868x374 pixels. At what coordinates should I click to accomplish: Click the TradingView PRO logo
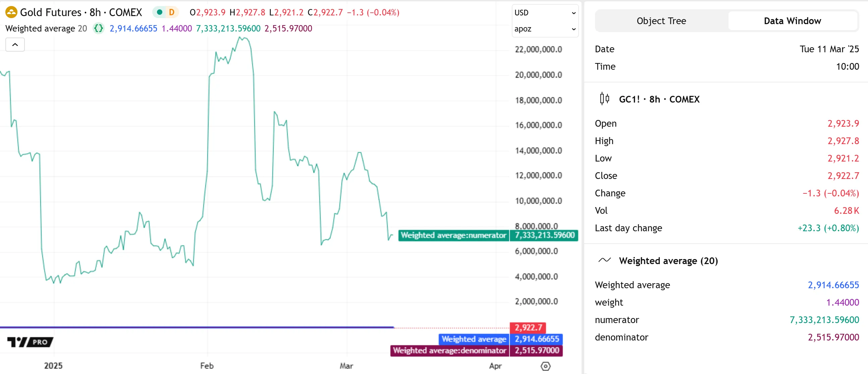pyautogui.click(x=30, y=342)
